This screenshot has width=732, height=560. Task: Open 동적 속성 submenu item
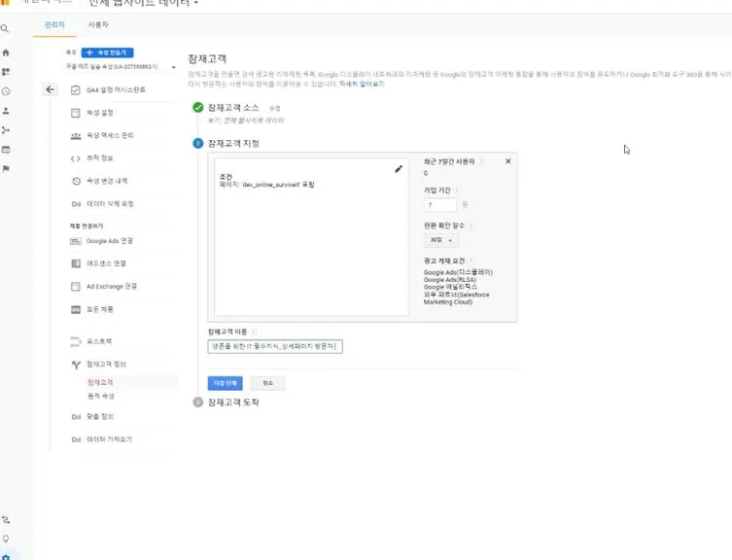pos(101,396)
